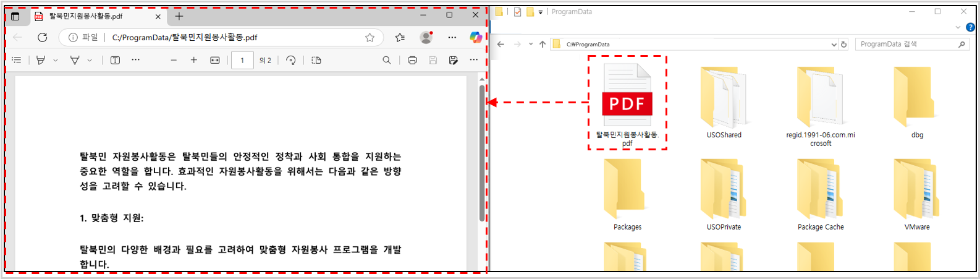
Task: Open Customize Quick Access Toolbar dropdown
Action: [x=541, y=12]
